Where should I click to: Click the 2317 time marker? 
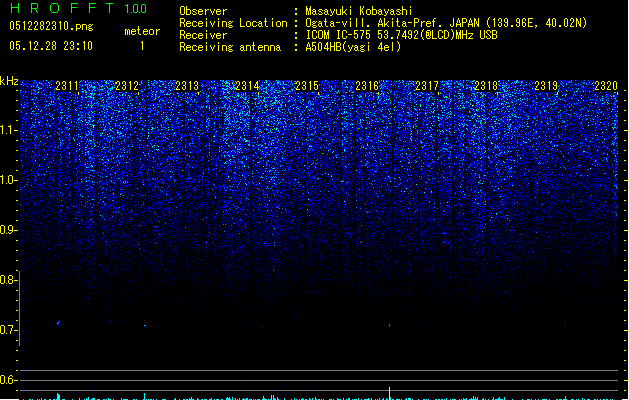coord(426,86)
